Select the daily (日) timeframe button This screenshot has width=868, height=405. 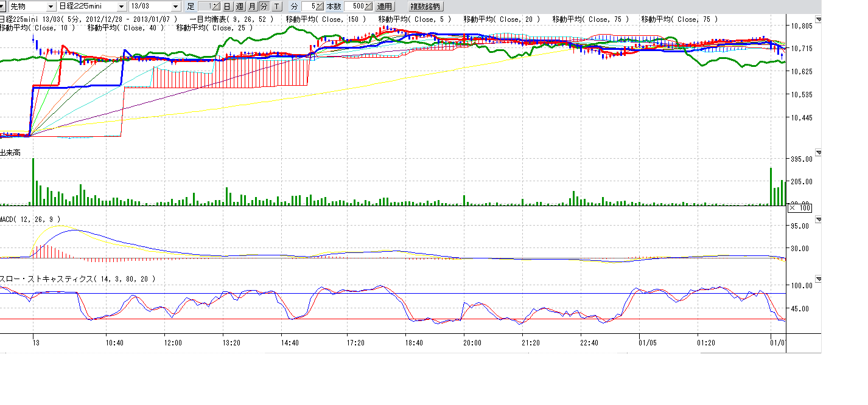click(x=226, y=6)
